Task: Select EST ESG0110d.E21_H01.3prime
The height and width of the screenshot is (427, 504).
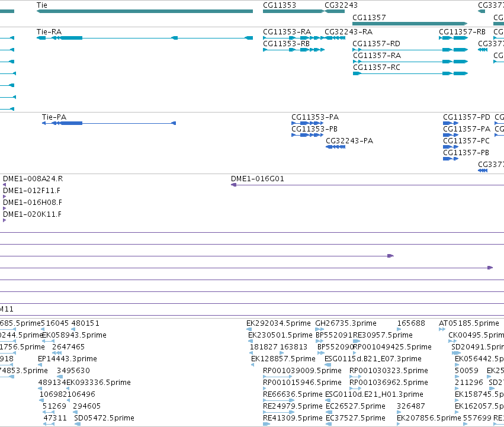Action: (x=374, y=394)
